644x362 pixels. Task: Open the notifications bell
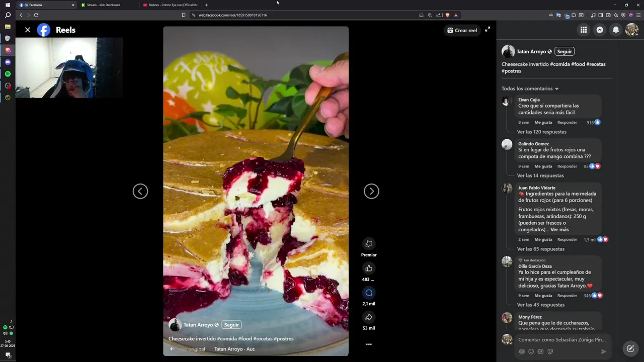pos(616,30)
